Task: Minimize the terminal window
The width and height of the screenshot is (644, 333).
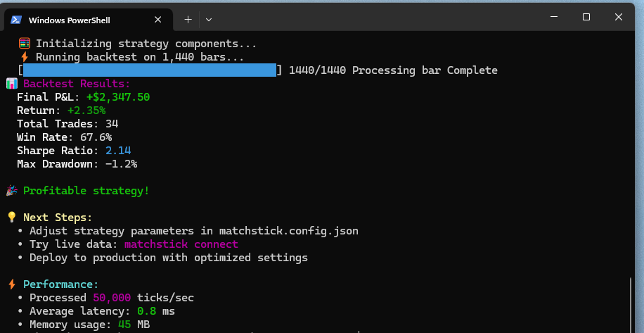Action: pos(554,17)
